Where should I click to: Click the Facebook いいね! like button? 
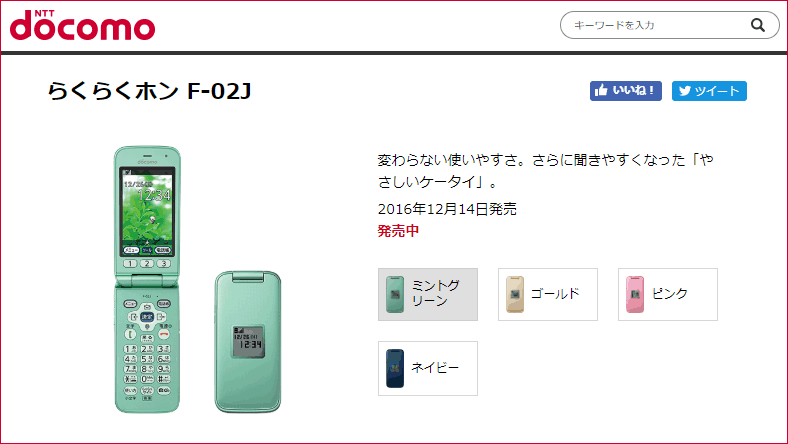[626, 91]
